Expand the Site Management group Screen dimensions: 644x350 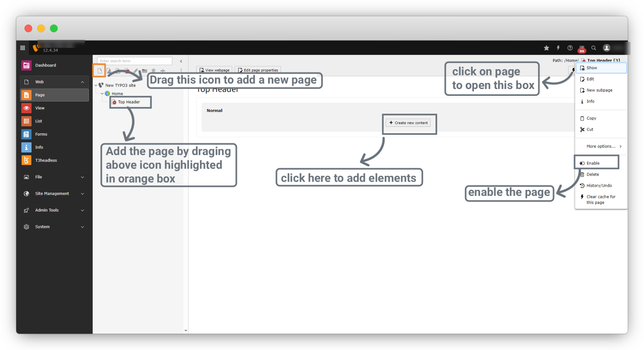83,194
